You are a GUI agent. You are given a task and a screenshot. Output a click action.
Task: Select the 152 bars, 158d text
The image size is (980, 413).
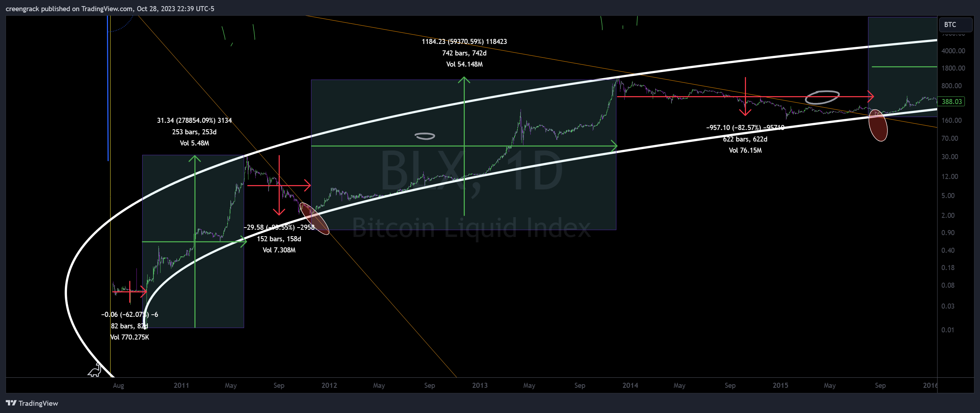tap(279, 239)
